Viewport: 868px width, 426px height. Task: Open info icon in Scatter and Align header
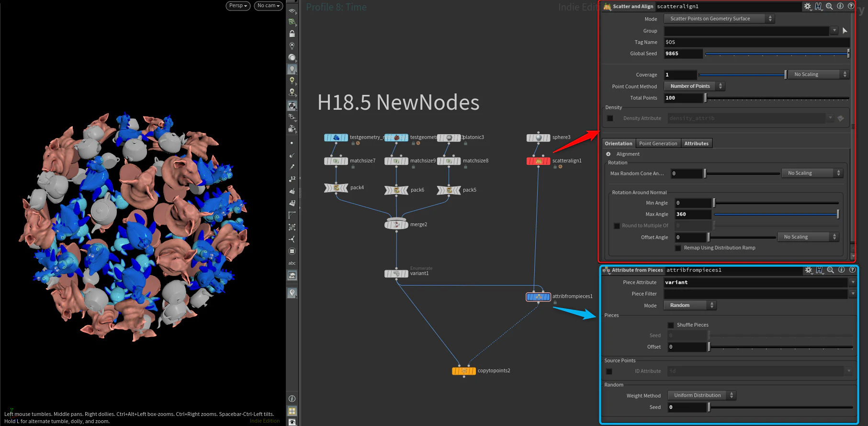tap(840, 6)
